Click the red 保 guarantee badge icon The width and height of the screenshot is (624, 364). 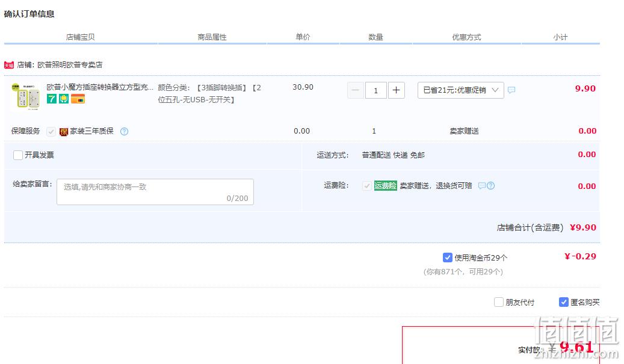pos(64,132)
